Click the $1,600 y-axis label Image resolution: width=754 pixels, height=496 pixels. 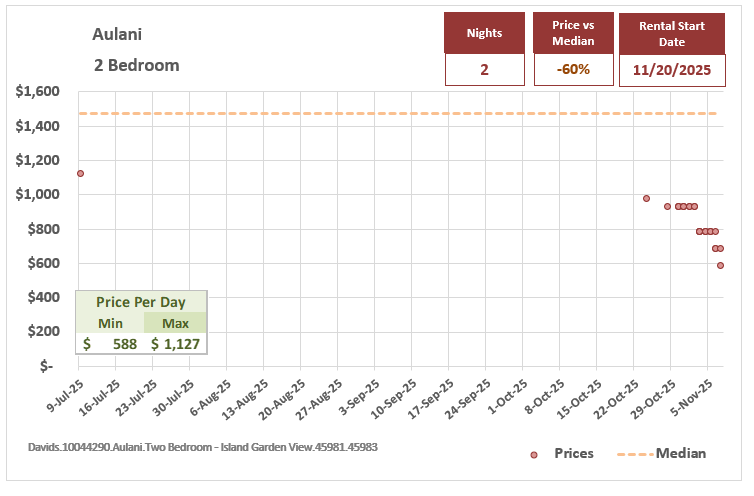pyautogui.click(x=38, y=92)
